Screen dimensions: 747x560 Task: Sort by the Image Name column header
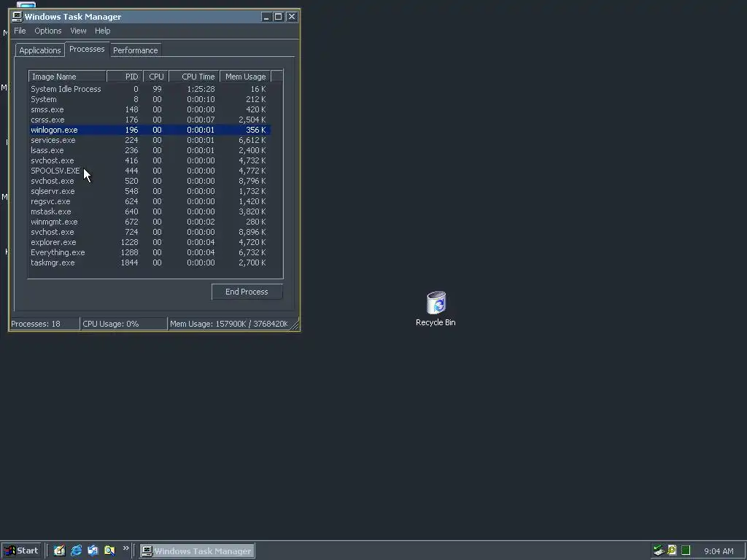coord(67,77)
